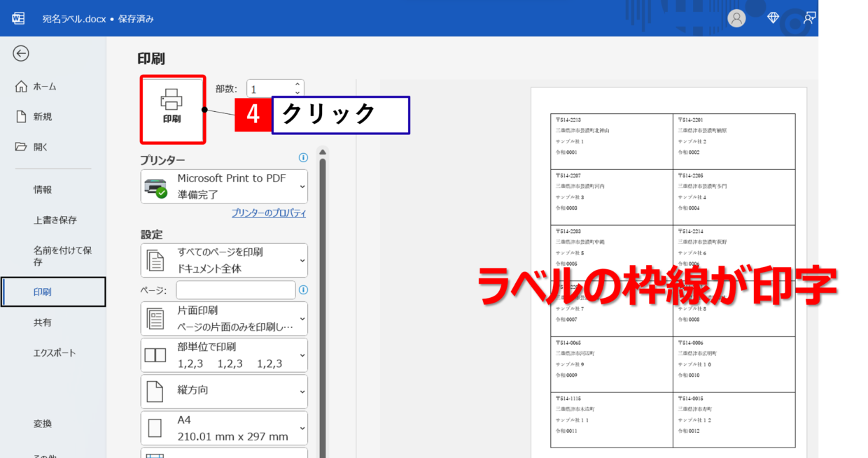Select 変換 in the sidebar
Viewport: 868px width, 458px height.
click(x=53, y=424)
